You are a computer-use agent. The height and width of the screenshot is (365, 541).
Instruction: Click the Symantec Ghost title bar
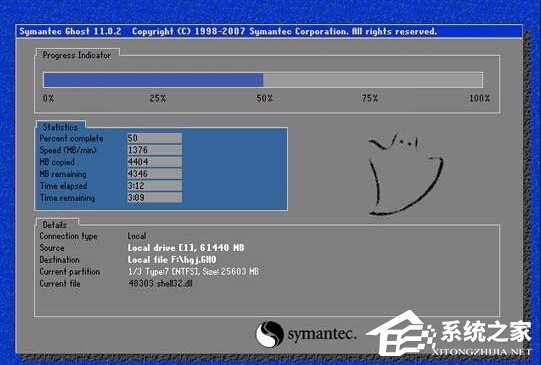(269, 31)
